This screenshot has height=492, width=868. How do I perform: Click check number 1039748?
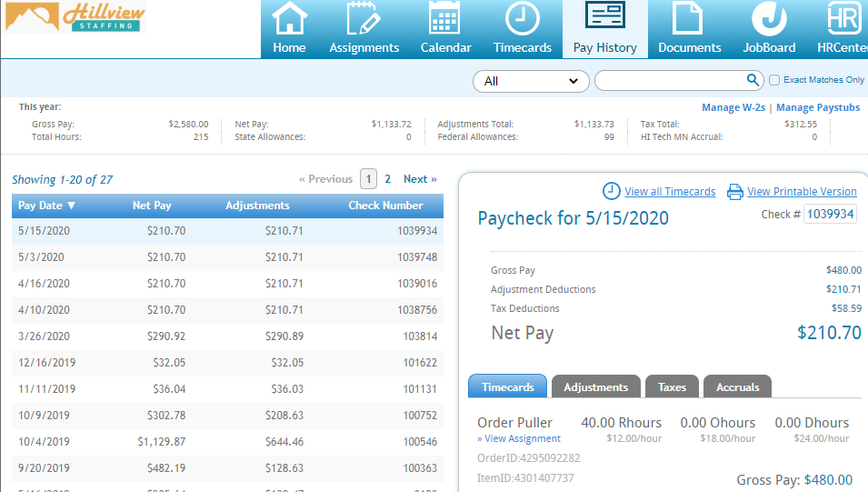click(417, 257)
